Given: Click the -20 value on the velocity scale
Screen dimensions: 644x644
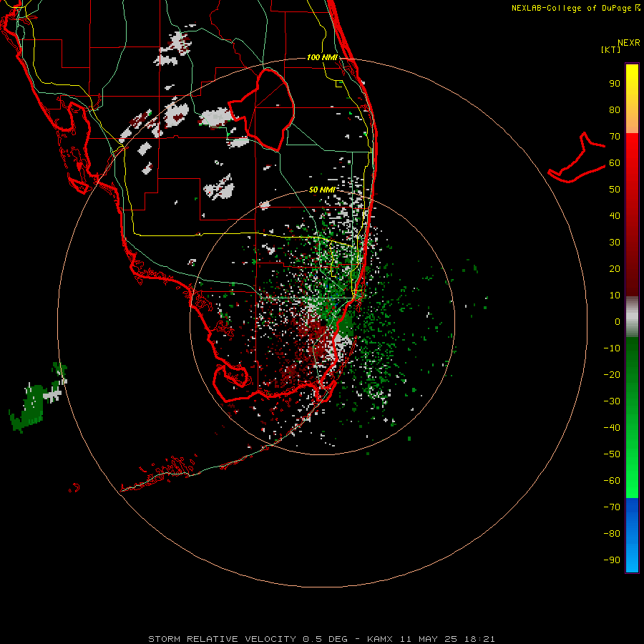Looking at the screenshot, I should (x=612, y=375).
